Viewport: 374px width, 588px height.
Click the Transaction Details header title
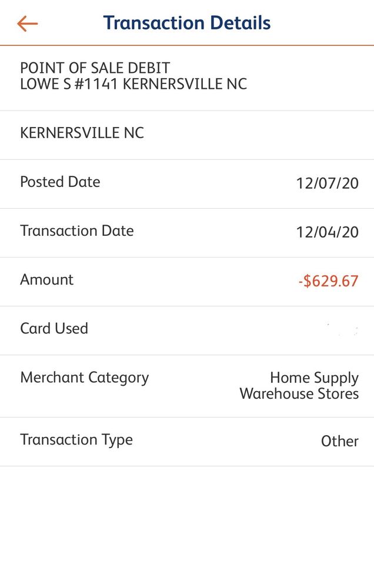pyautogui.click(x=187, y=23)
